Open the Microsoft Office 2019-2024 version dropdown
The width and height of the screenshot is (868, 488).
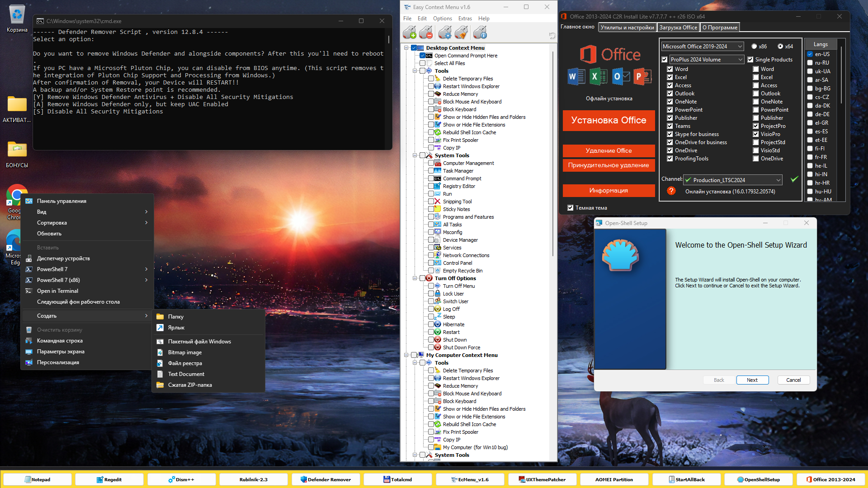[703, 46]
